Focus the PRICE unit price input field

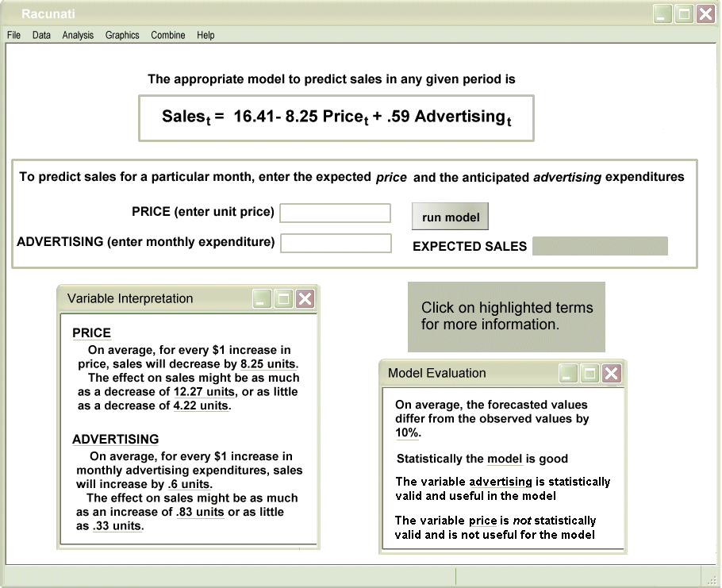click(335, 213)
